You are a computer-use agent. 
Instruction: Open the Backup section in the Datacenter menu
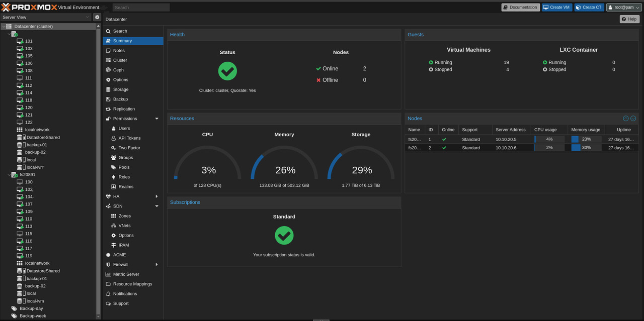tap(120, 99)
